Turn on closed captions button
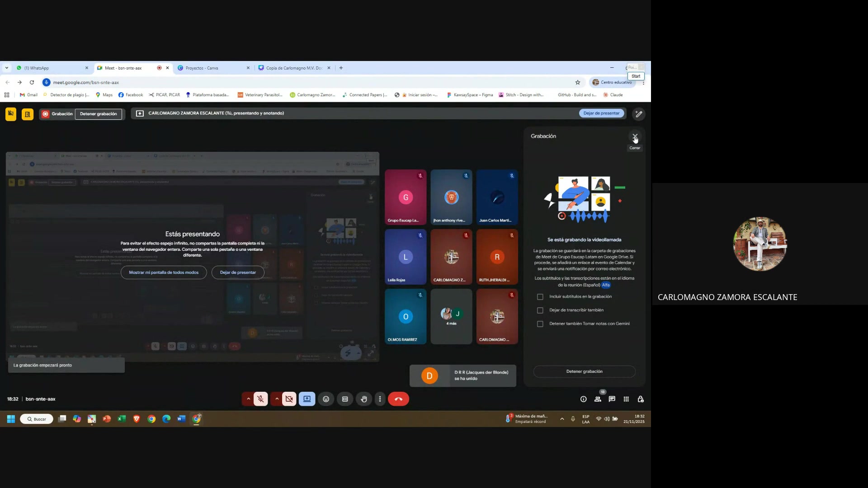The image size is (868, 488). (x=345, y=399)
